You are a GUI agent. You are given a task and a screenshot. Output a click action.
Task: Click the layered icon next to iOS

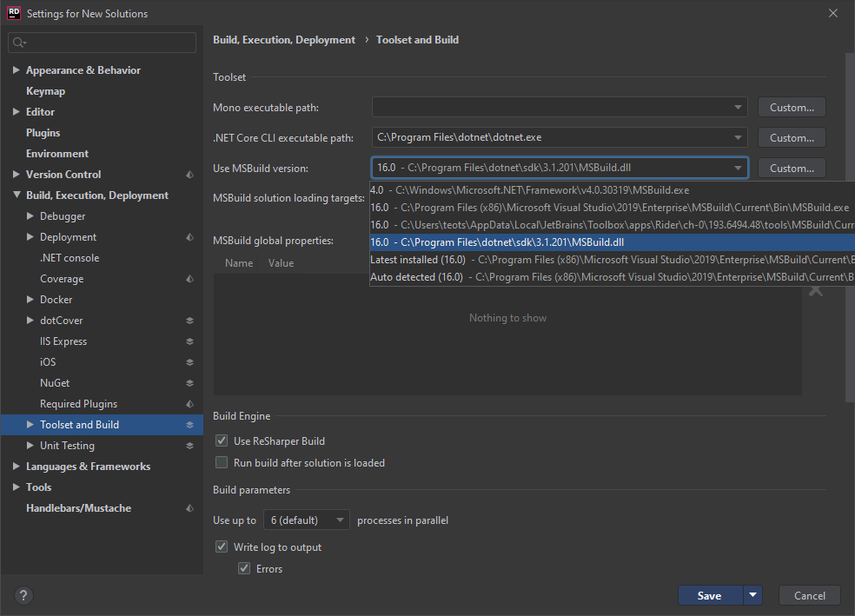(x=189, y=362)
